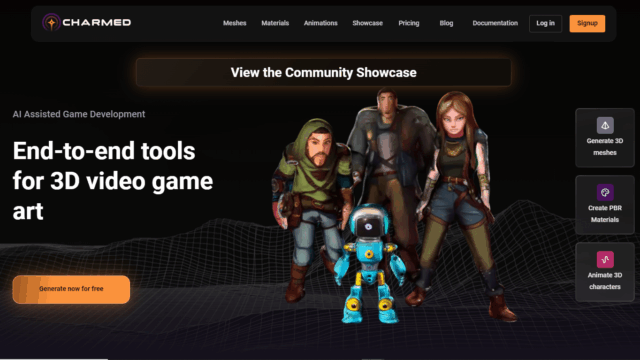Click Generate now for free button
Viewport: 640px width, 360px height.
[71, 289]
